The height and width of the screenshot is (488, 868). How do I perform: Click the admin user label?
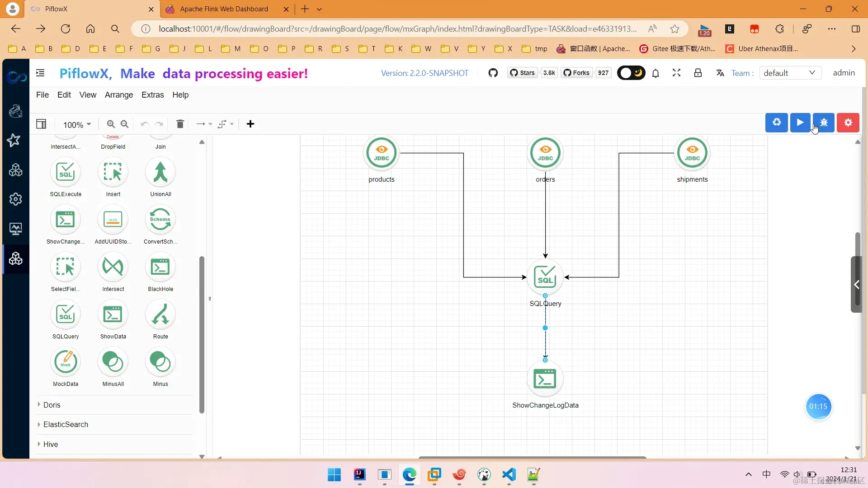pyautogui.click(x=844, y=73)
